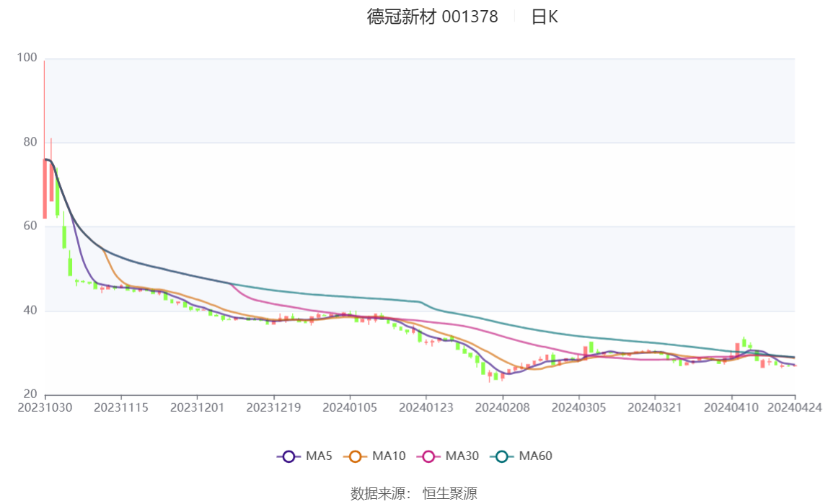Toggle the MA5 legend series

[x=304, y=456]
